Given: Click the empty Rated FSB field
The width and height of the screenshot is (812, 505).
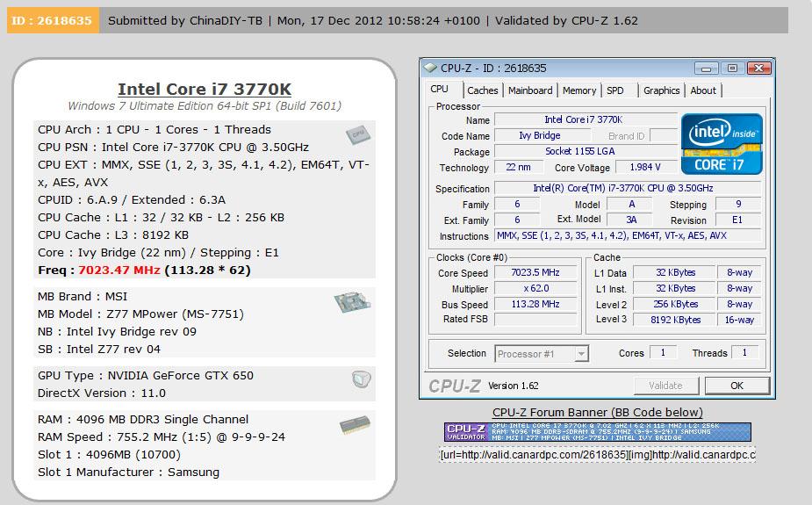Looking at the screenshot, I should pyautogui.click(x=535, y=320).
